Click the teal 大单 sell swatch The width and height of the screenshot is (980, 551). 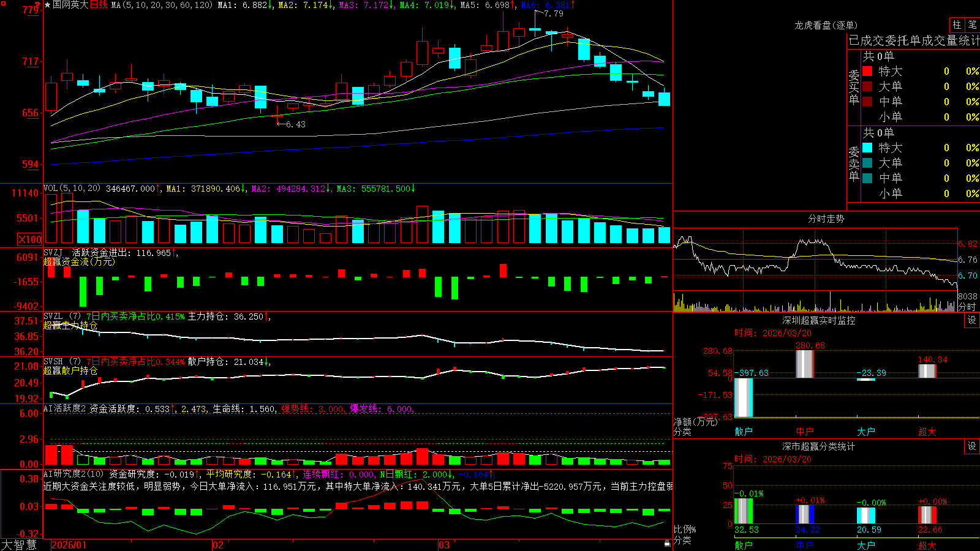(x=867, y=163)
